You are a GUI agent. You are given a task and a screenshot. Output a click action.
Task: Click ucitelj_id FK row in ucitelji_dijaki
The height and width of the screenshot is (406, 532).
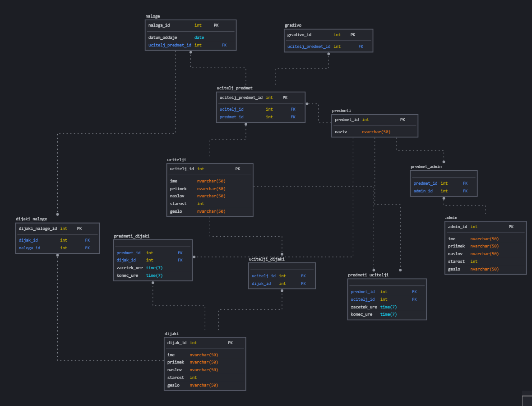[264, 275]
